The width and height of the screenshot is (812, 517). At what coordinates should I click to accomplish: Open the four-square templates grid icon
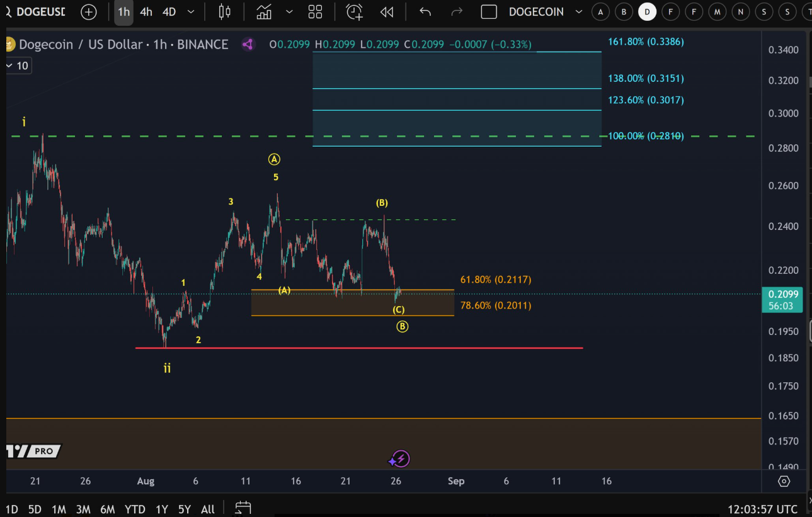point(315,12)
